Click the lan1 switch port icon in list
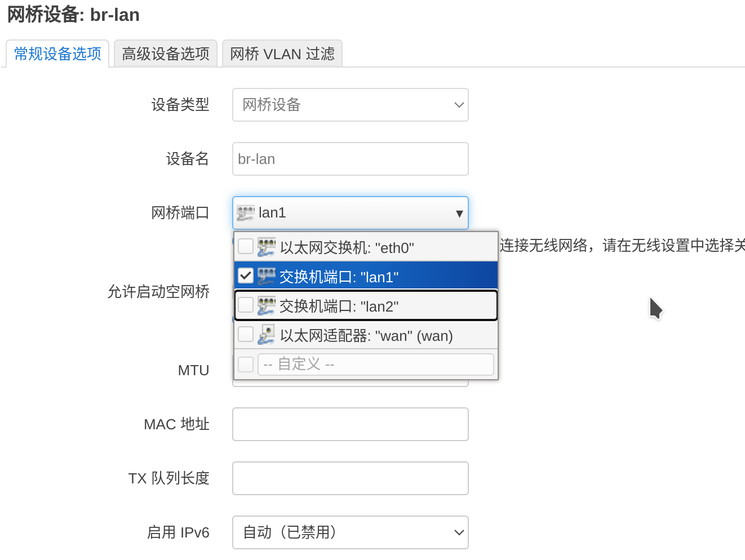Screen dimensions: 745x560 click(266, 277)
